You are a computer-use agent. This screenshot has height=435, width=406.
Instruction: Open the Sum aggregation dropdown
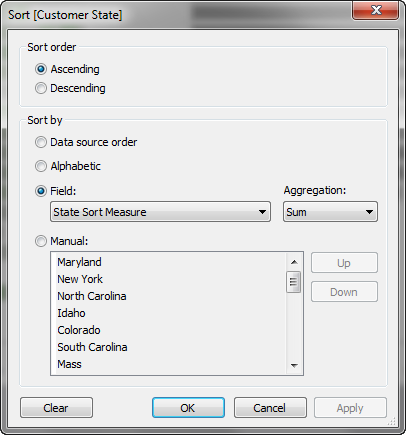(330, 212)
